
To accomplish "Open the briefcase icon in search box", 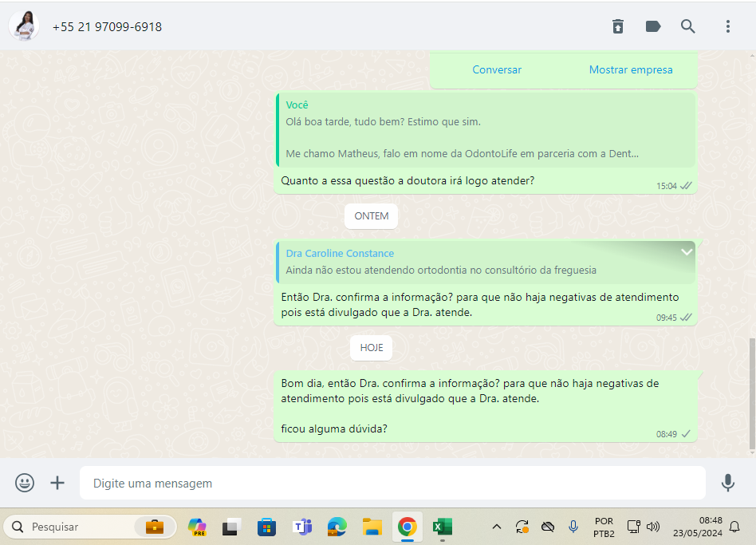I will pos(154,527).
